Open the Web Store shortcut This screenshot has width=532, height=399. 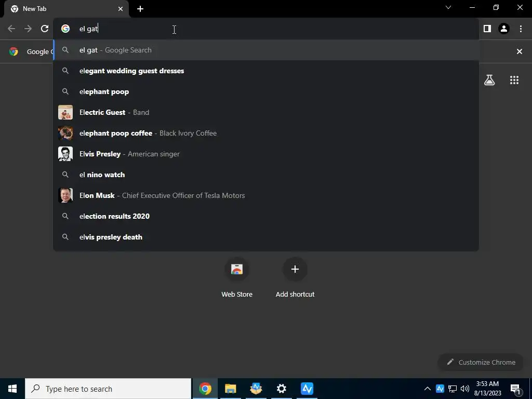point(237,278)
